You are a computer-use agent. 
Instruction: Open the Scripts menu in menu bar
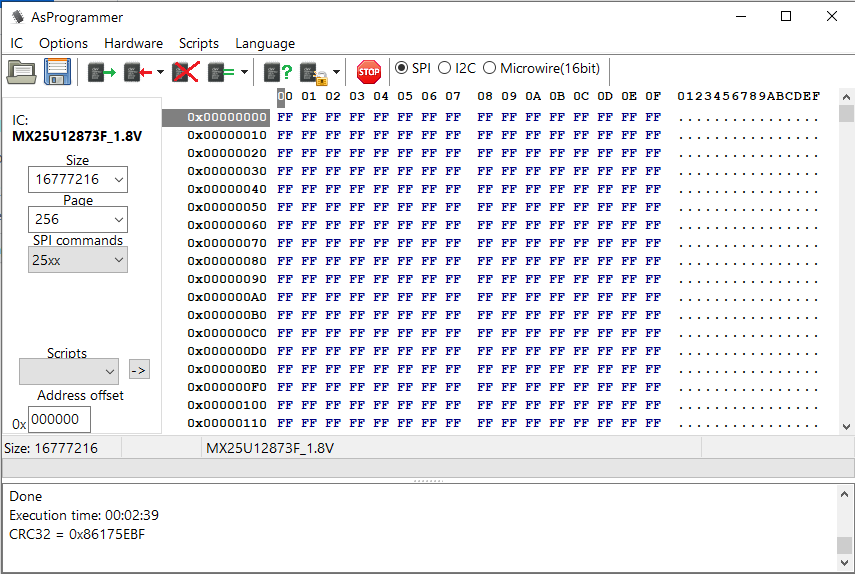[198, 43]
